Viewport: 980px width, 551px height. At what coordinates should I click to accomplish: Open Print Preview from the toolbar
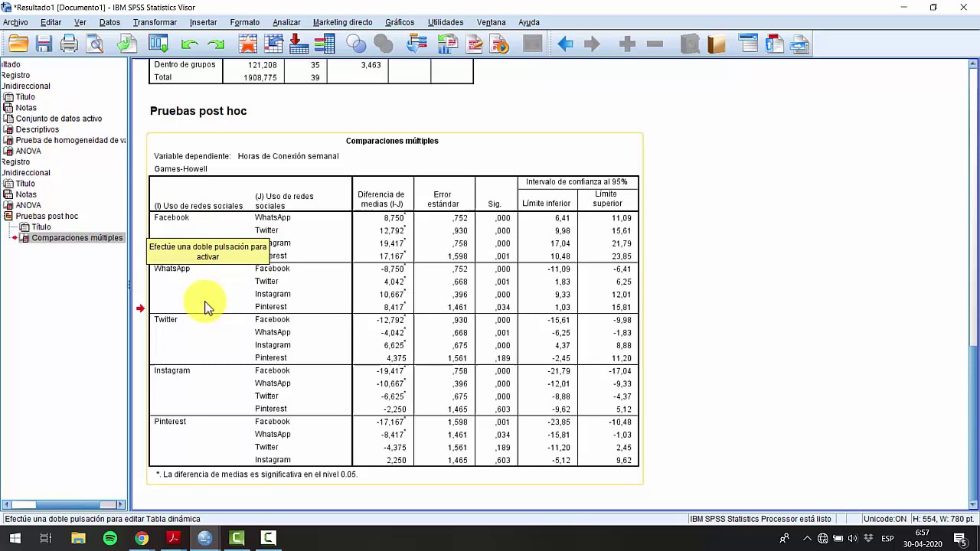tap(95, 44)
